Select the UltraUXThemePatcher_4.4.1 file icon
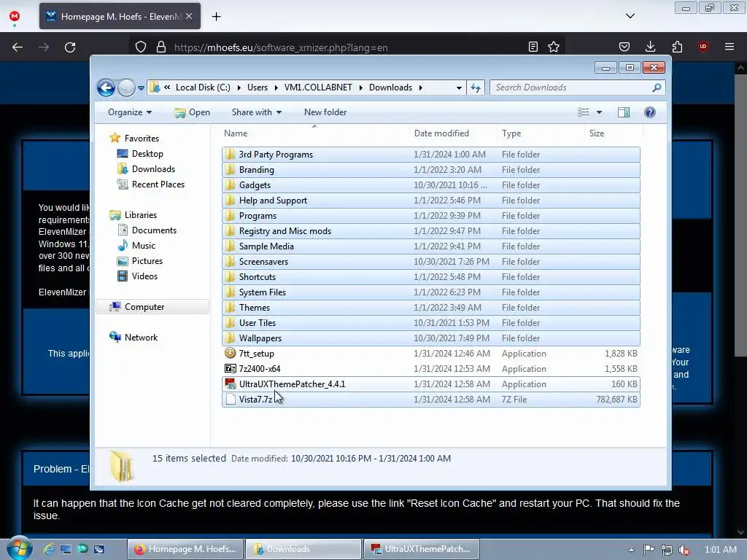The height and width of the screenshot is (560, 747). click(x=230, y=384)
